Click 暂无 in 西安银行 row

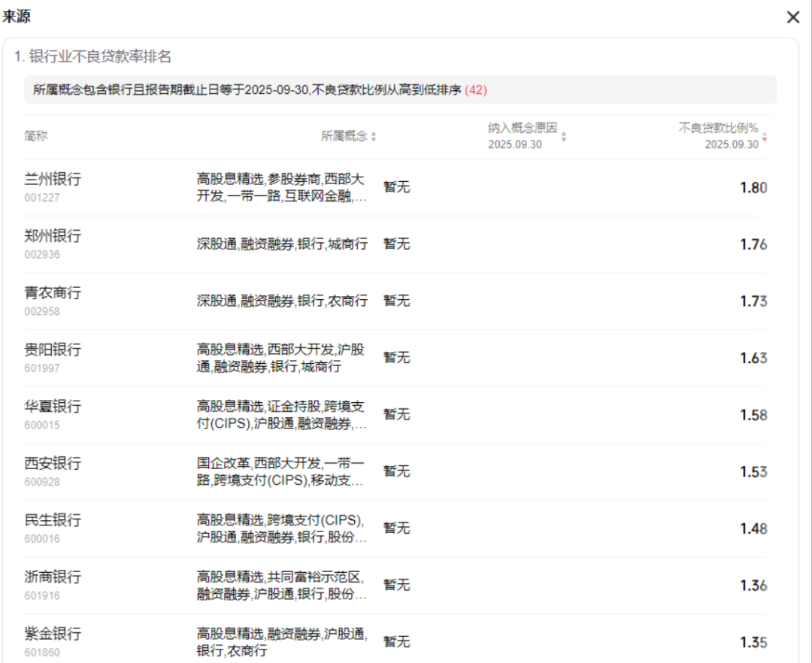tap(397, 472)
